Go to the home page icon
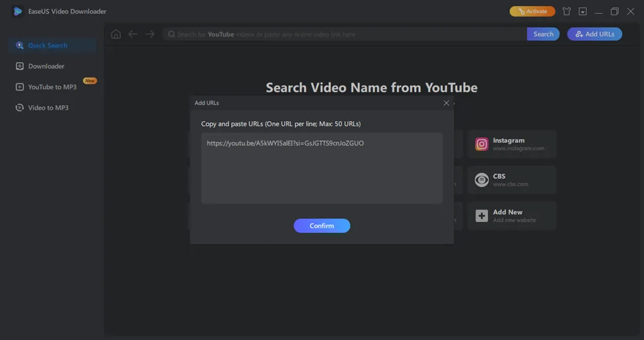The image size is (644, 340). [x=116, y=34]
